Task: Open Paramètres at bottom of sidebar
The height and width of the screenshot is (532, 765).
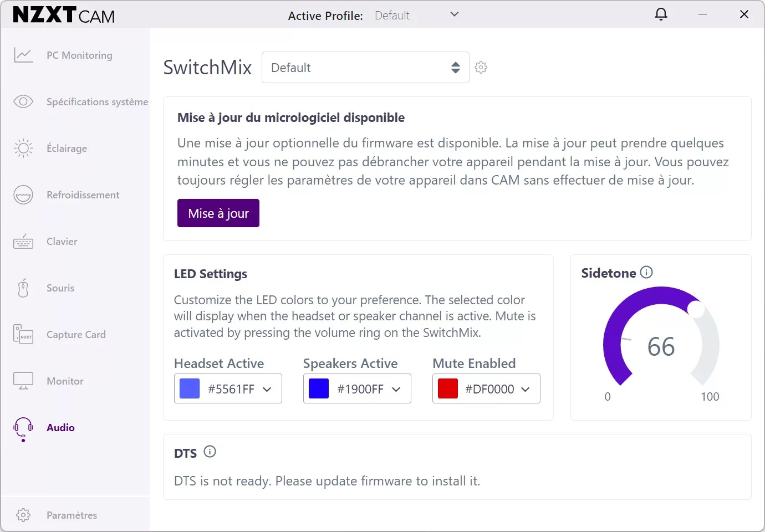Action: click(72, 515)
